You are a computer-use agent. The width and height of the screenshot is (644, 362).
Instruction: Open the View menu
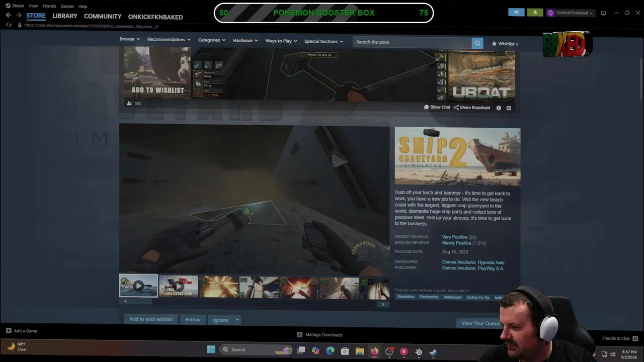point(33,6)
